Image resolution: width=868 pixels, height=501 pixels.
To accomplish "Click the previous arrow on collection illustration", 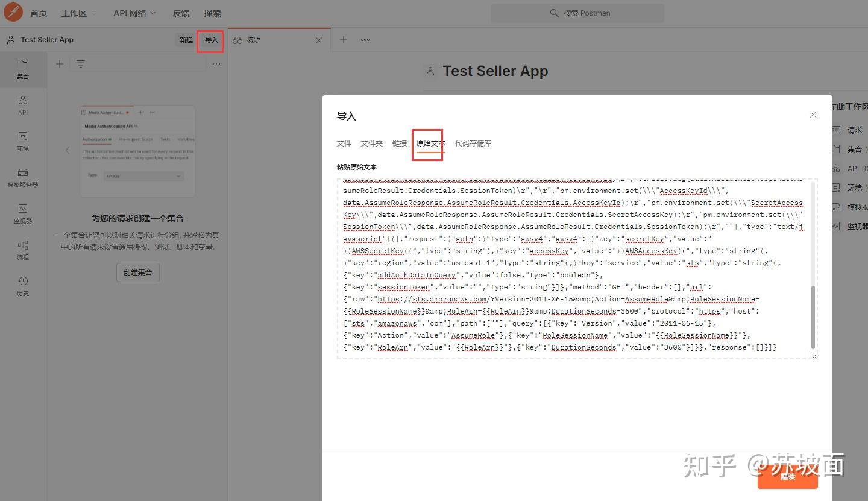I will 68,150.
